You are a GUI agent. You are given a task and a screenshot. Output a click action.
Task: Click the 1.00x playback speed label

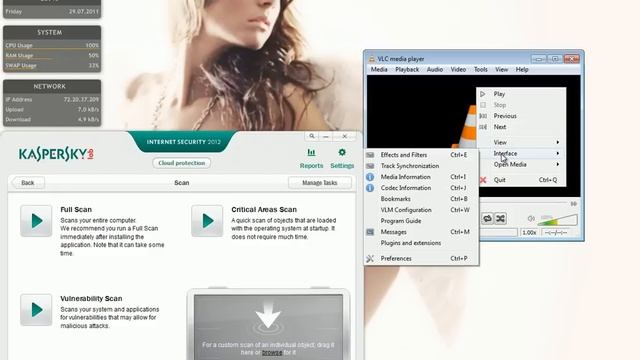[x=529, y=232]
